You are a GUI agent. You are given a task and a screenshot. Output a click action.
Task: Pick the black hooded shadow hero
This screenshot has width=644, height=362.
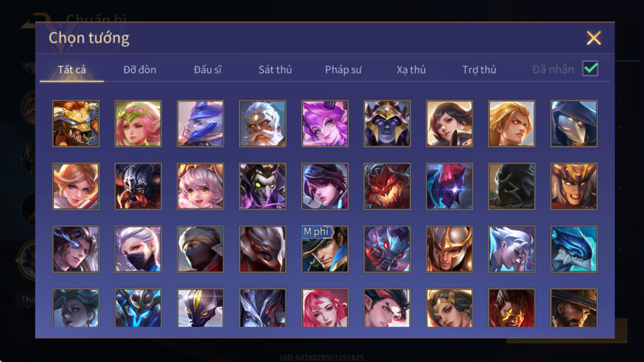coord(512,186)
